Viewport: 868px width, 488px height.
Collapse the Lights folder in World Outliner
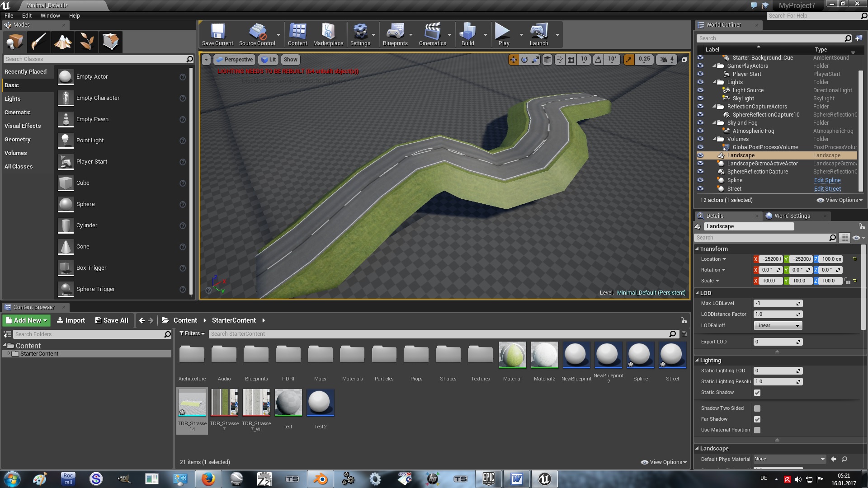[715, 82]
